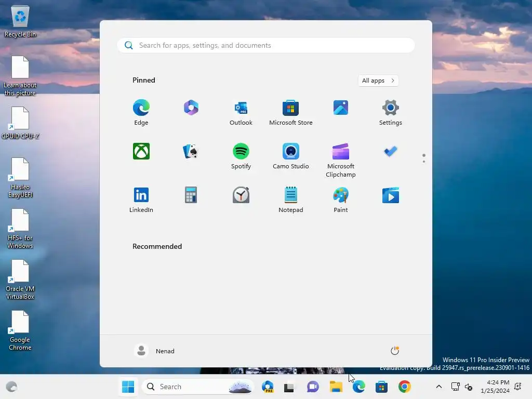
Task: Open the Start menu power button
Action: (395, 351)
